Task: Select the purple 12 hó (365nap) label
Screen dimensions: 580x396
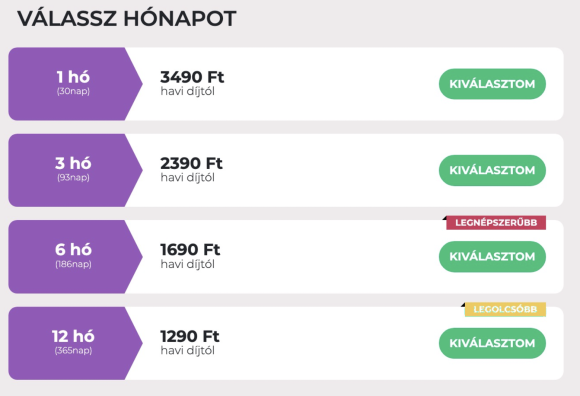Action: (75, 343)
